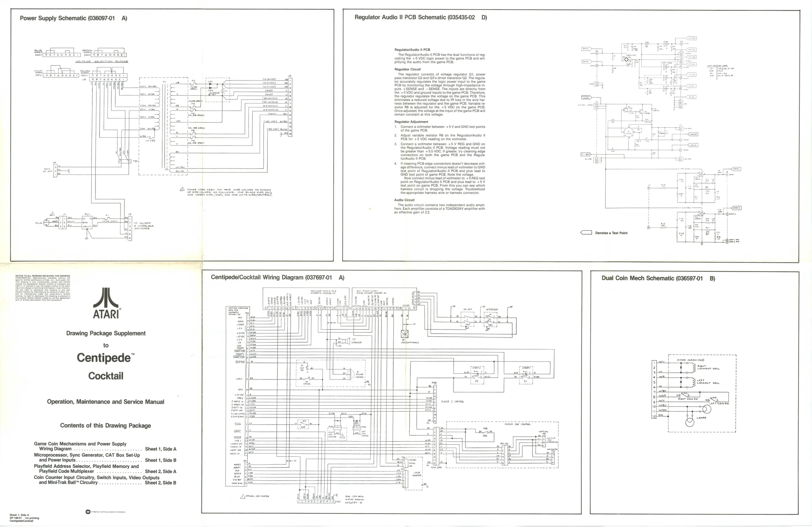Click the FL1 line filter block
This screenshot has width=812, height=527.
click(87, 222)
